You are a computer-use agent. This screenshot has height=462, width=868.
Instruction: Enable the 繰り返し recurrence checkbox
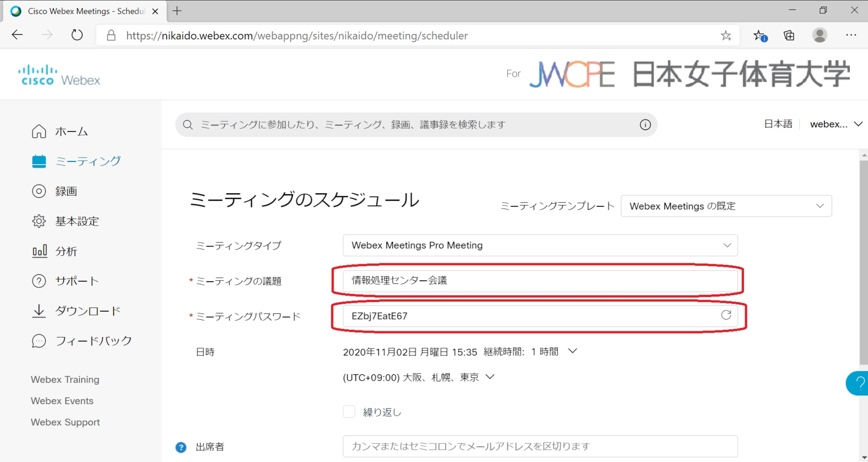tap(349, 412)
